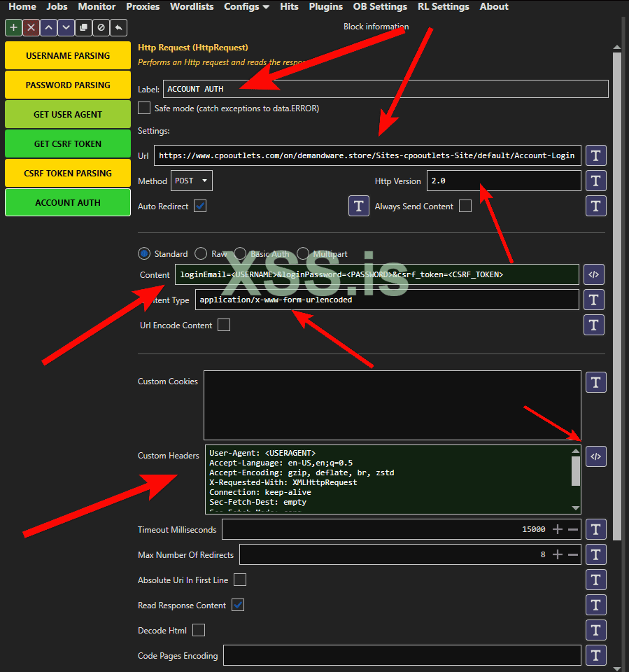
Task: Open RL Settings
Action: (444, 6)
